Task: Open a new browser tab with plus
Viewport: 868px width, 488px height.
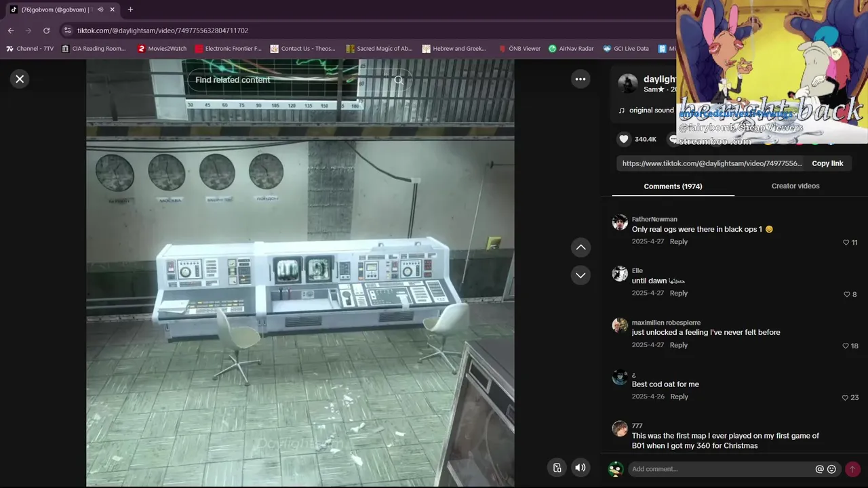Action: 130,9
